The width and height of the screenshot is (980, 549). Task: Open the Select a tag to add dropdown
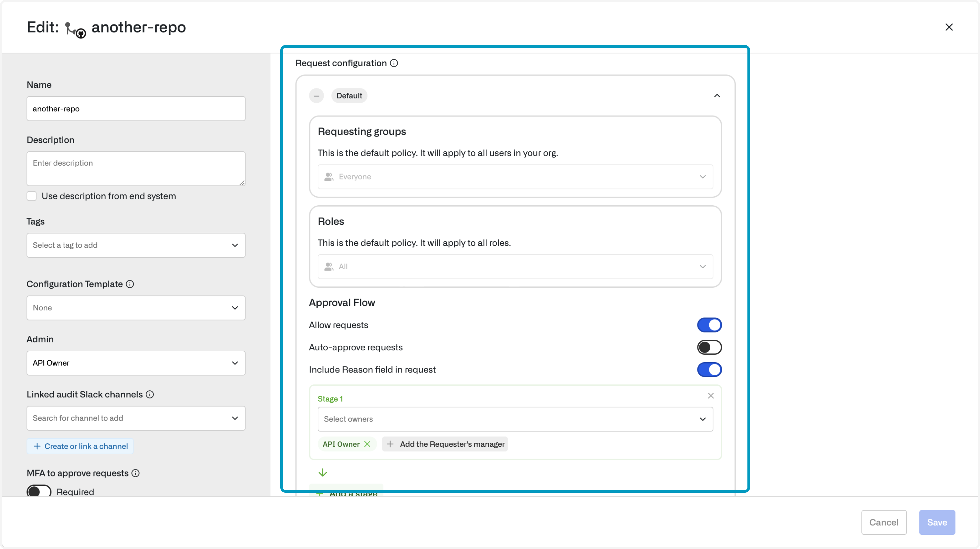(136, 245)
